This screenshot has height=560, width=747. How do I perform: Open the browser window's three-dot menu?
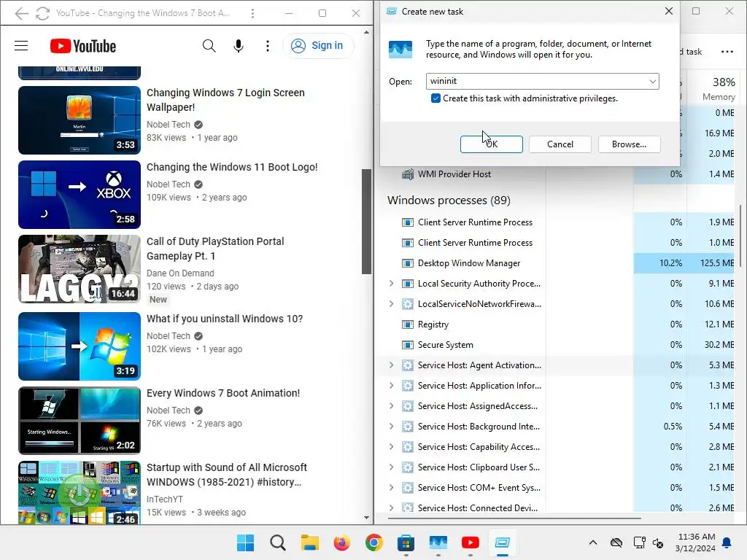pos(252,13)
